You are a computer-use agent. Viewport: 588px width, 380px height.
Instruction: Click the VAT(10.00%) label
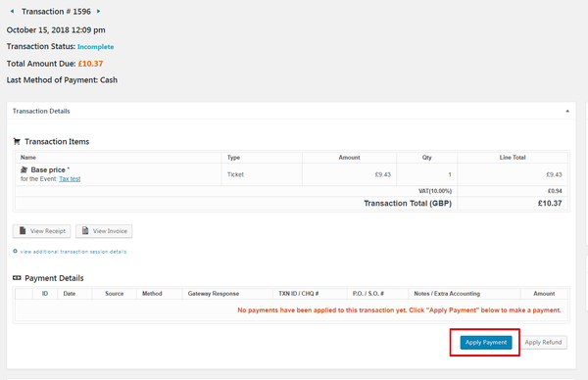435,191
